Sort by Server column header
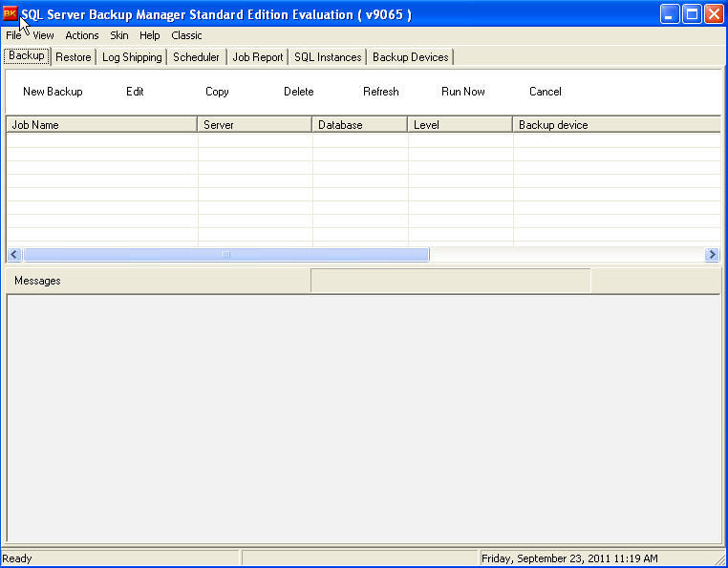This screenshot has height=568, width=728. [255, 125]
